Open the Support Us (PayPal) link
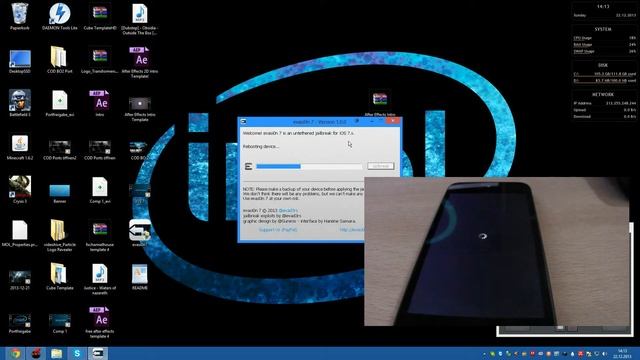Screen dimensions: 640x360 [x=278, y=230]
